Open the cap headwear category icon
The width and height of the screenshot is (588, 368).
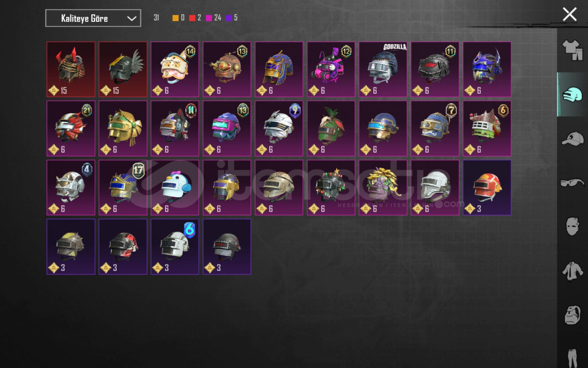click(572, 139)
